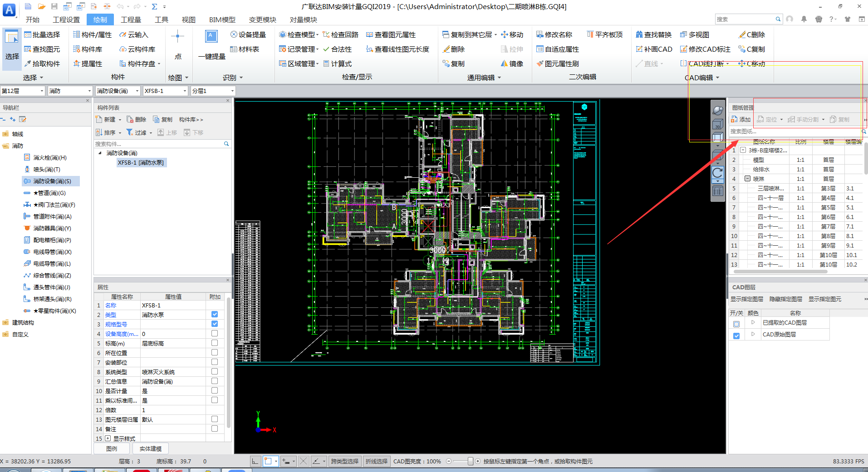
Task: Click the orbit sphere icon on canvas toolbar
Action: tap(718, 110)
